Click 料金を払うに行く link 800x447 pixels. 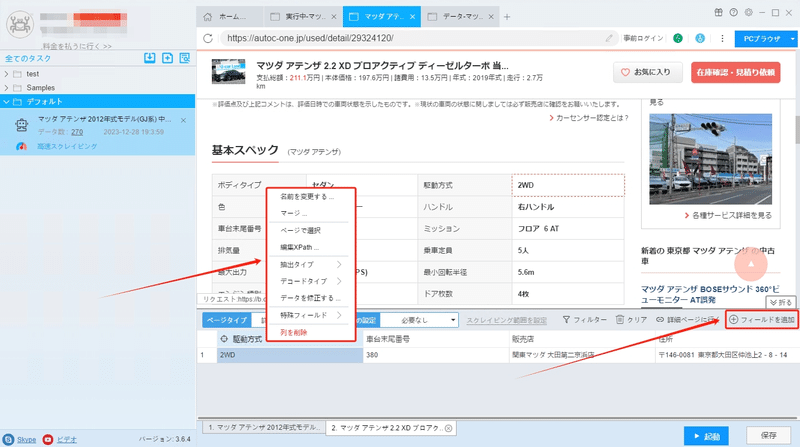(x=77, y=46)
